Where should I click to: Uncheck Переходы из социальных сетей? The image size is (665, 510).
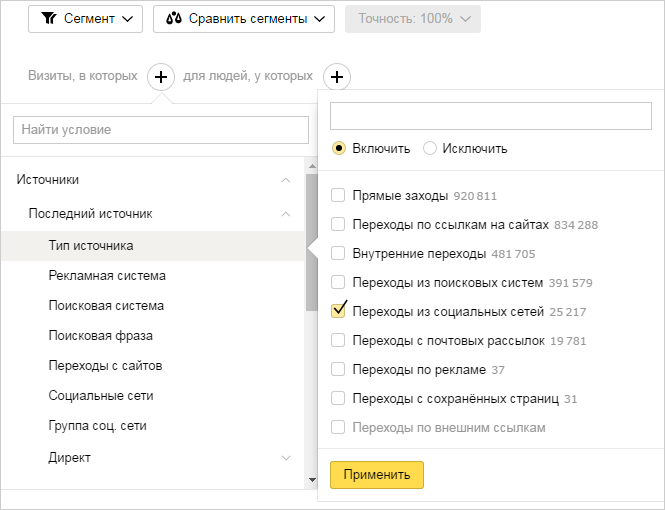[x=339, y=311]
